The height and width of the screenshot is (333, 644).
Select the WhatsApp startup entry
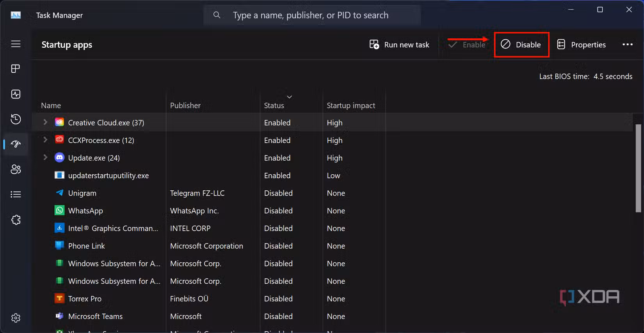click(x=85, y=211)
